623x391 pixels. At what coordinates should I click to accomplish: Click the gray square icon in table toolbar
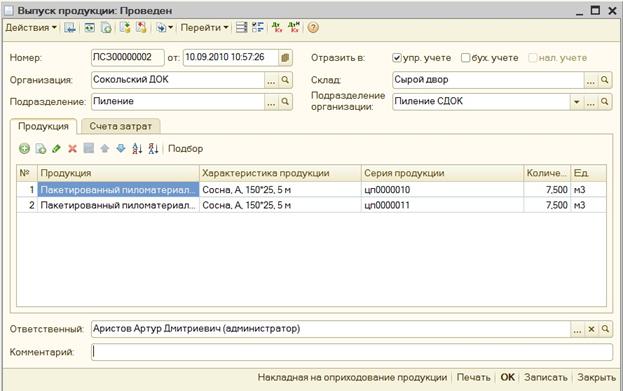click(89, 149)
